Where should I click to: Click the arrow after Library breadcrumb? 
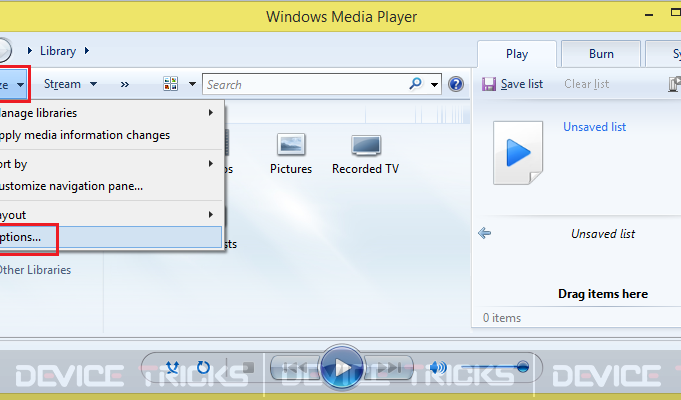[87, 51]
